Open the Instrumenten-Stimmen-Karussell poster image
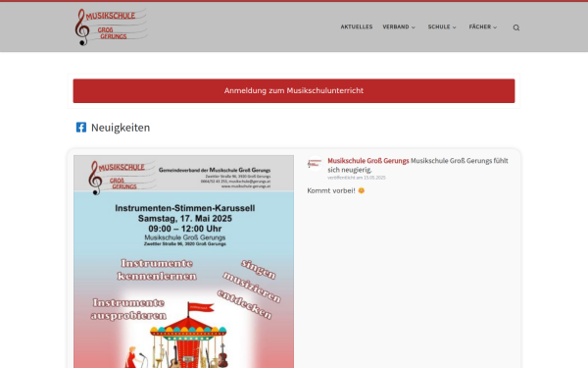Screen dimensions: 588x368 pyautogui.click(x=184, y=261)
